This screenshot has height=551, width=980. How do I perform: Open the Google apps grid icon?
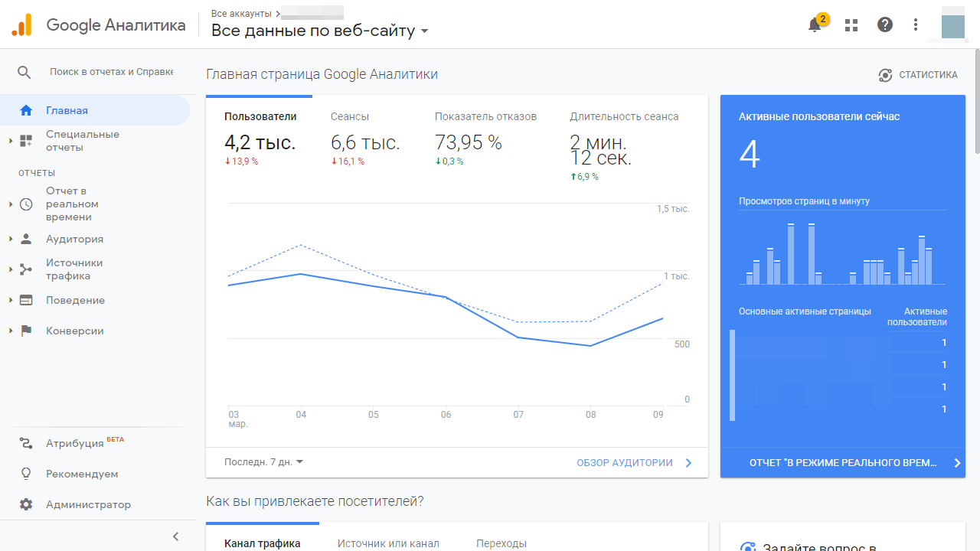[851, 25]
